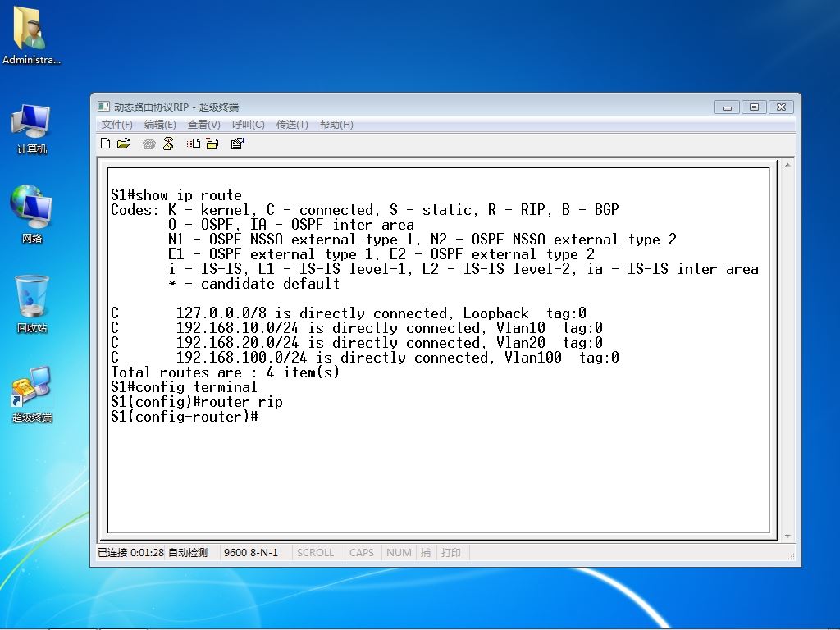Click the 9600 8-N-1 status entry
The image size is (840, 630).
tap(251, 552)
